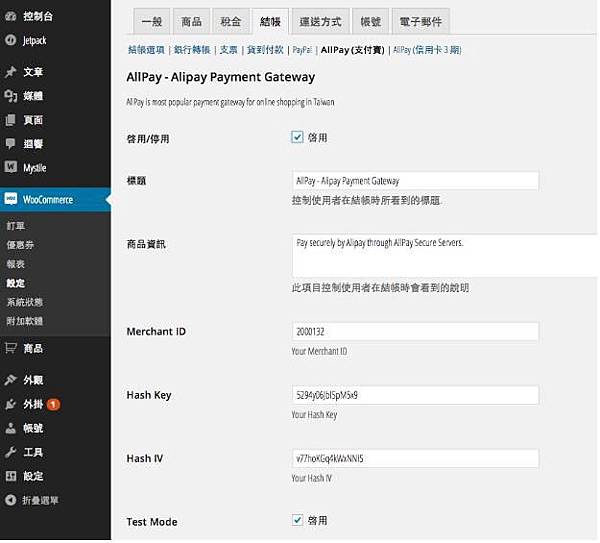
Task: Click the 外觀 appearance brush icon
Action: click(10, 380)
